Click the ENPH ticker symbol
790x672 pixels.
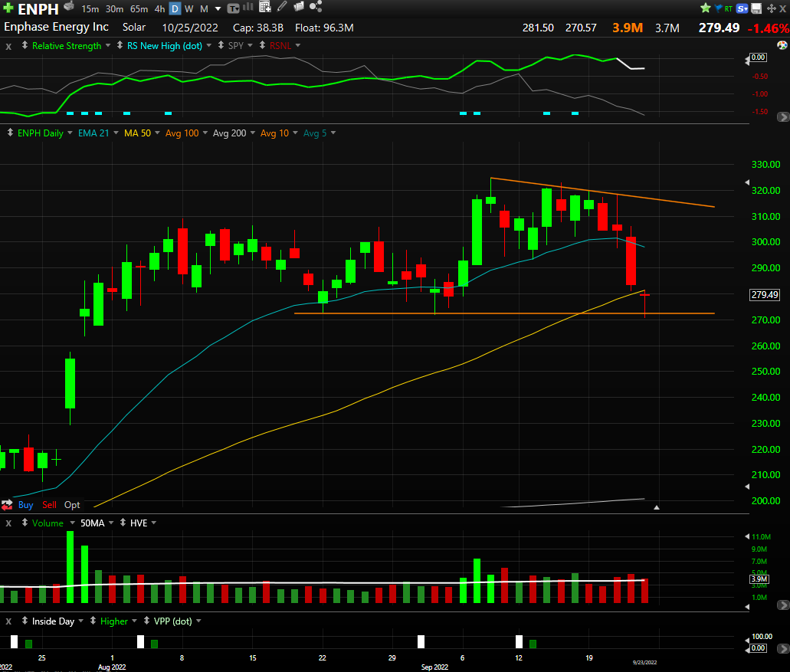[38, 9]
